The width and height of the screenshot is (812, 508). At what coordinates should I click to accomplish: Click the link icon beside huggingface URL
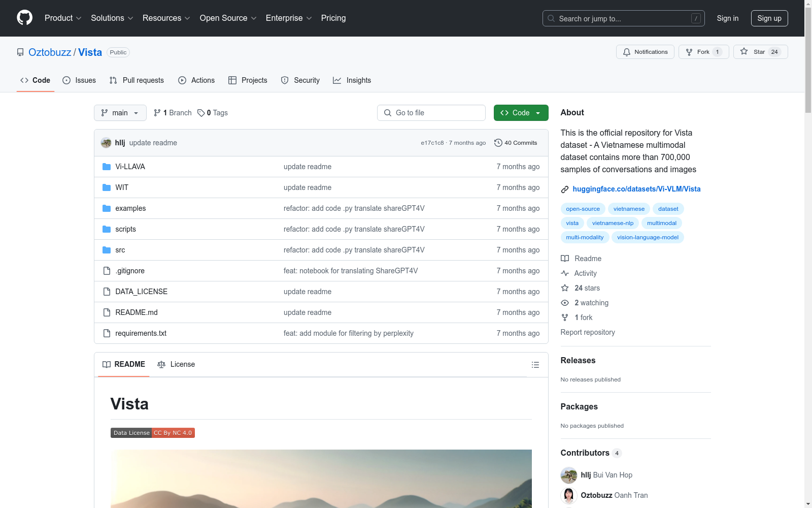tap(565, 189)
